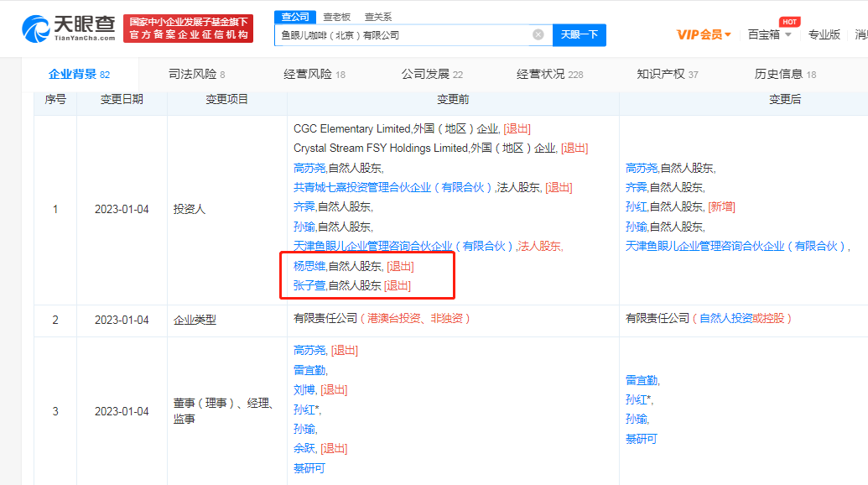The image size is (868, 485).
Task: Open 孙红* link in directors 变更后
Action: coord(639,399)
